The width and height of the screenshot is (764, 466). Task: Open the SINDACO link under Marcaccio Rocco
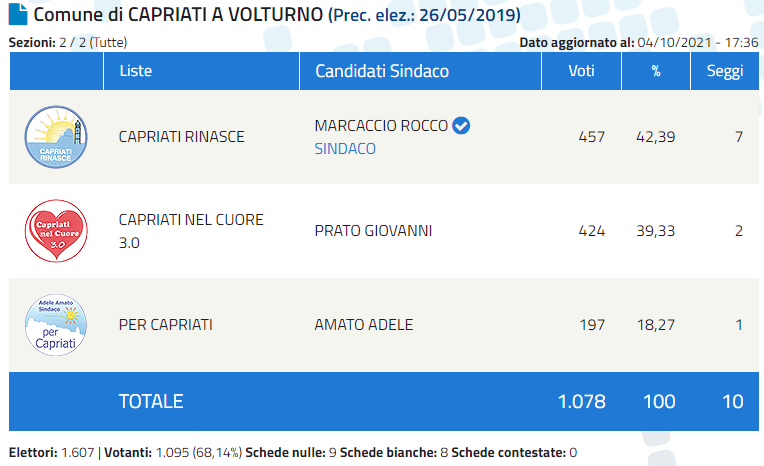coord(345,148)
